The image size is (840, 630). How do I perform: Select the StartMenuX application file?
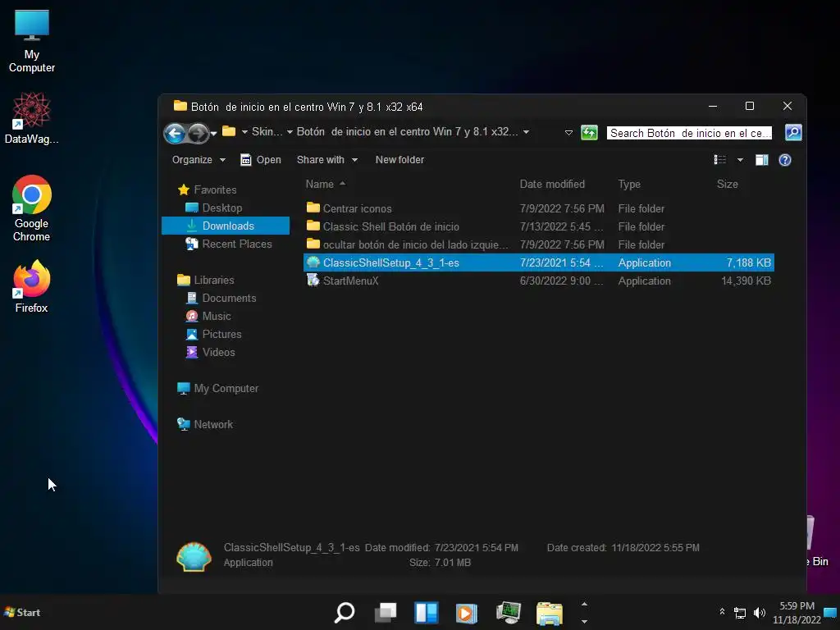539,281
